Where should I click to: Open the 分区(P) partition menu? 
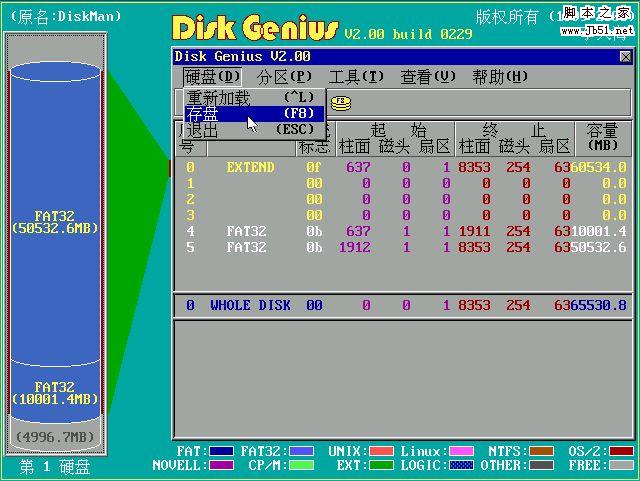pos(284,76)
